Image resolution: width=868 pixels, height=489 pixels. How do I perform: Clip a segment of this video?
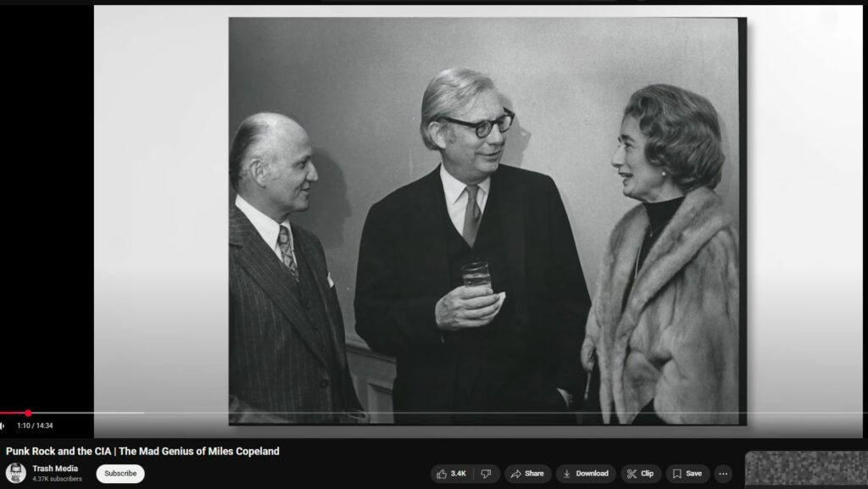pos(640,474)
